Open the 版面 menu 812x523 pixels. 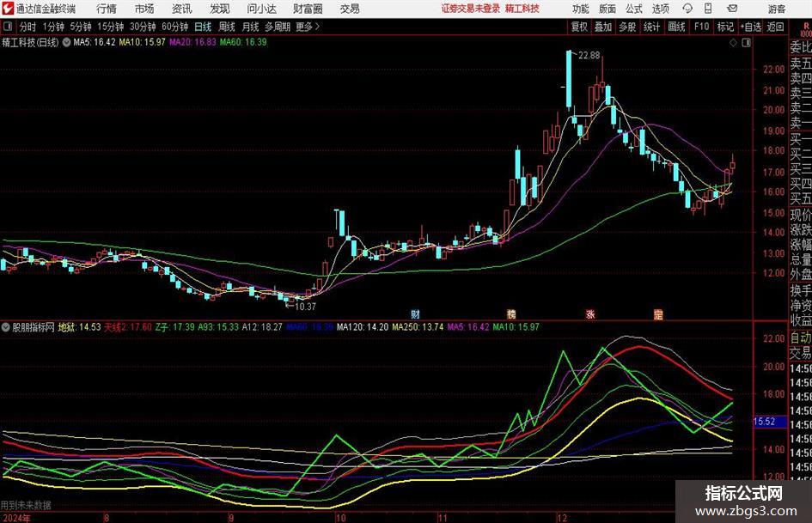607,9
